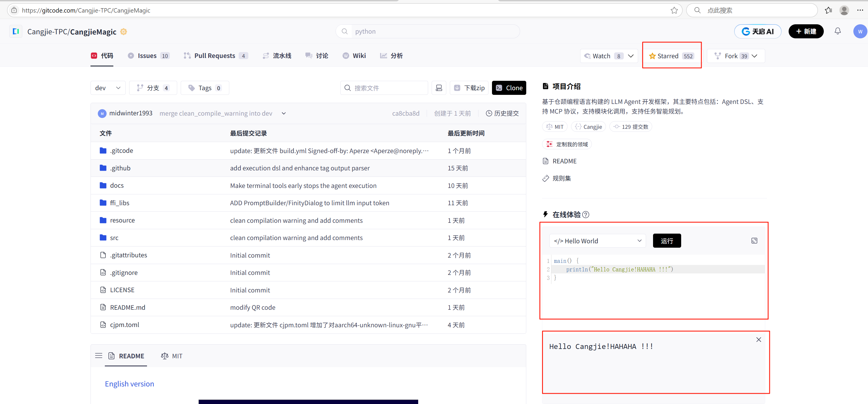Click the online experience help icon

pyautogui.click(x=586, y=215)
